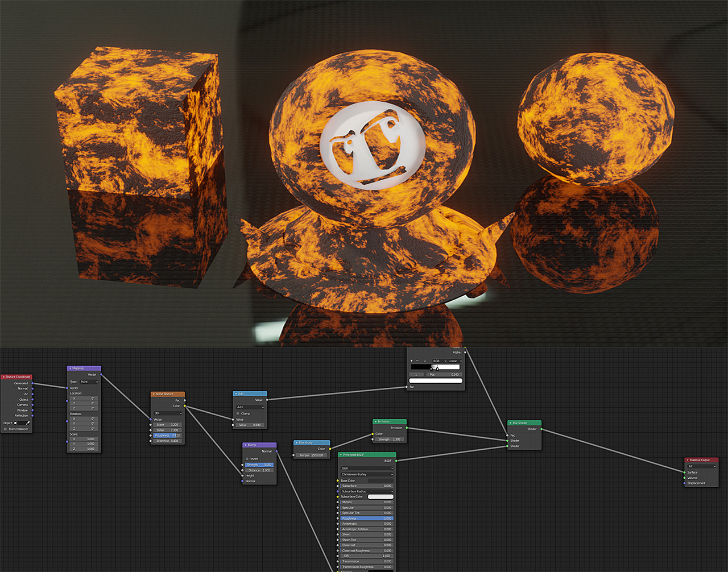The height and width of the screenshot is (572, 728).
Task: Click the eyedropper icon in Texture Coordinate node
Action: [28, 423]
